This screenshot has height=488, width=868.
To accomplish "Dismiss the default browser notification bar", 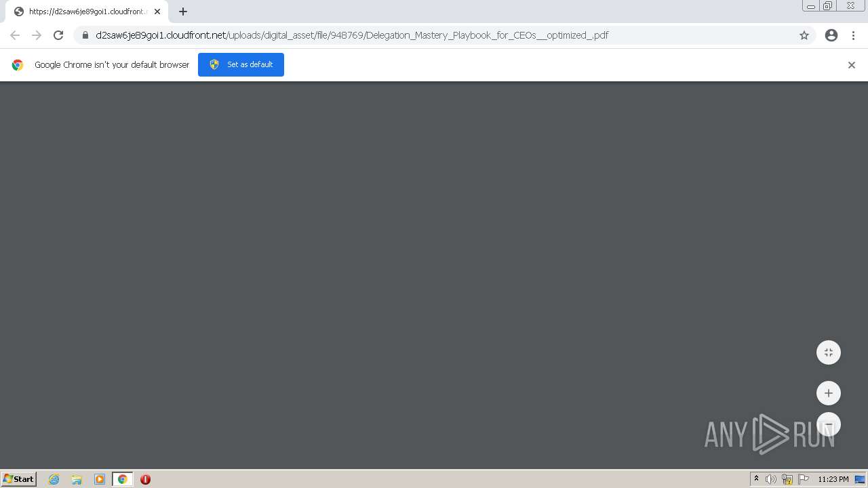I will pyautogui.click(x=852, y=65).
